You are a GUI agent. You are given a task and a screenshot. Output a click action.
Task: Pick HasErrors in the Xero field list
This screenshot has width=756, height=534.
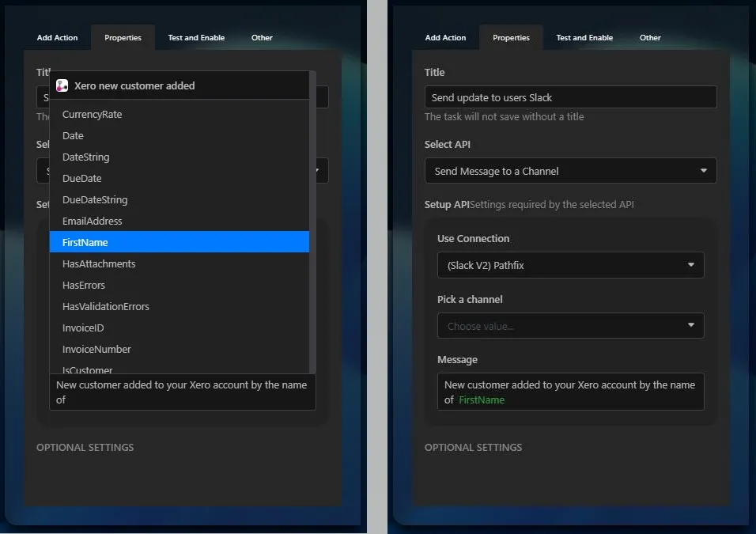pyautogui.click(x=180, y=285)
